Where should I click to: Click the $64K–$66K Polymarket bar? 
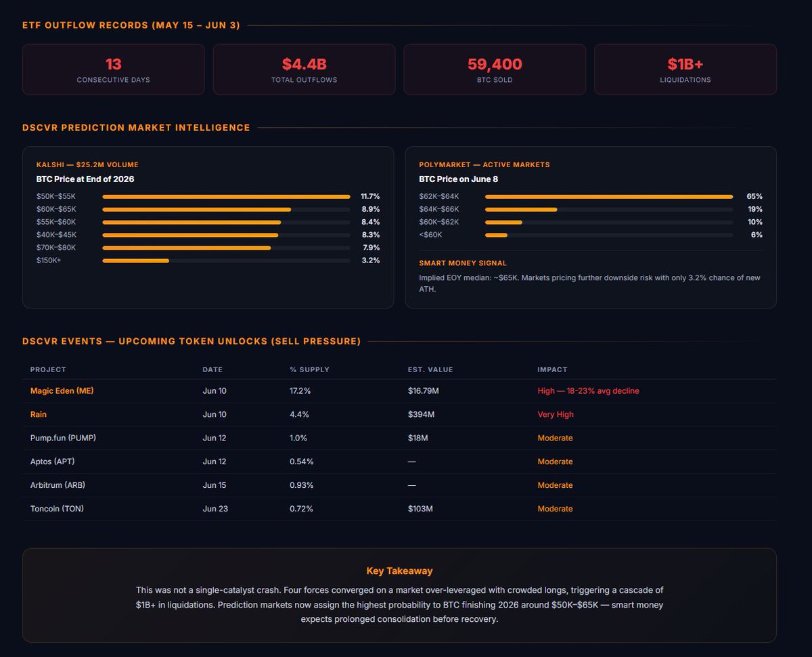pos(609,209)
